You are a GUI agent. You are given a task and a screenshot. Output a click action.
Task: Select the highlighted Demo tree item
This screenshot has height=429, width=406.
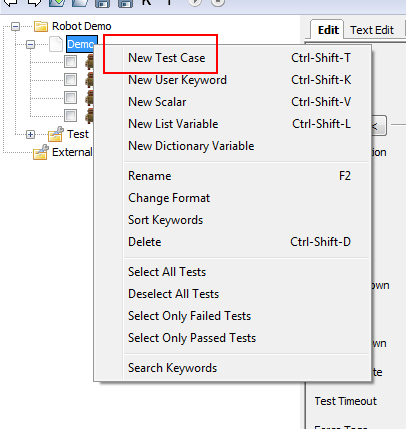tap(82, 44)
